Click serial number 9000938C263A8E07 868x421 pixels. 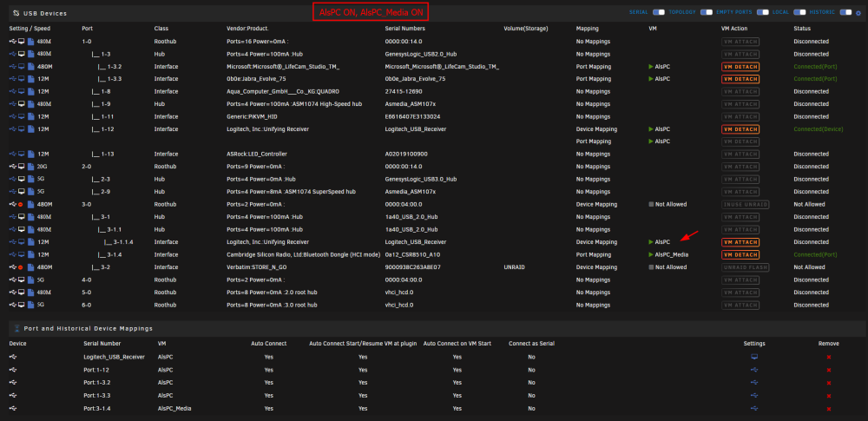coord(413,267)
